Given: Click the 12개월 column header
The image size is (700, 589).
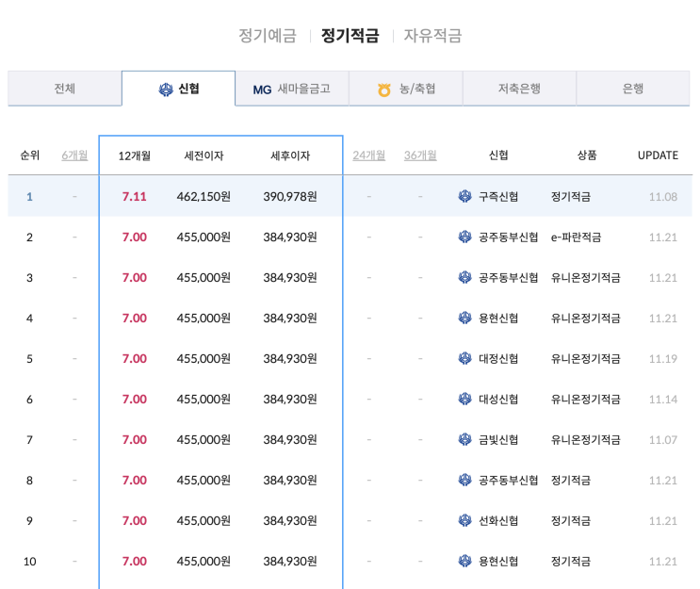Looking at the screenshot, I should (x=135, y=155).
